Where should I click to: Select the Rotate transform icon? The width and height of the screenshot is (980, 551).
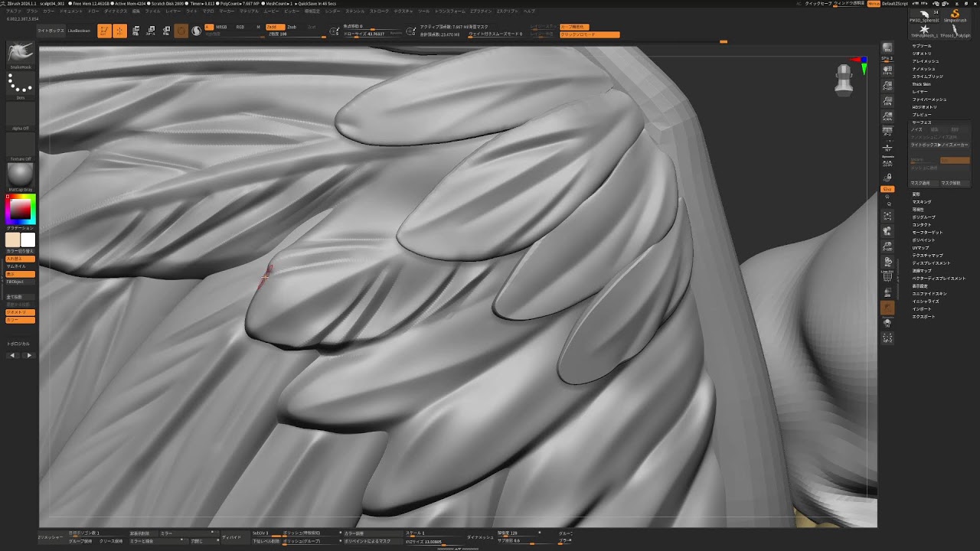pos(166,31)
